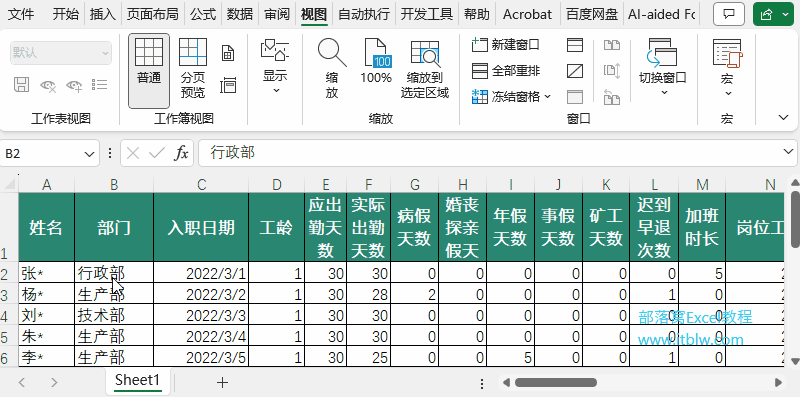Select the Normal (普通) workbook view
This screenshot has width=800, height=397.
point(149,71)
